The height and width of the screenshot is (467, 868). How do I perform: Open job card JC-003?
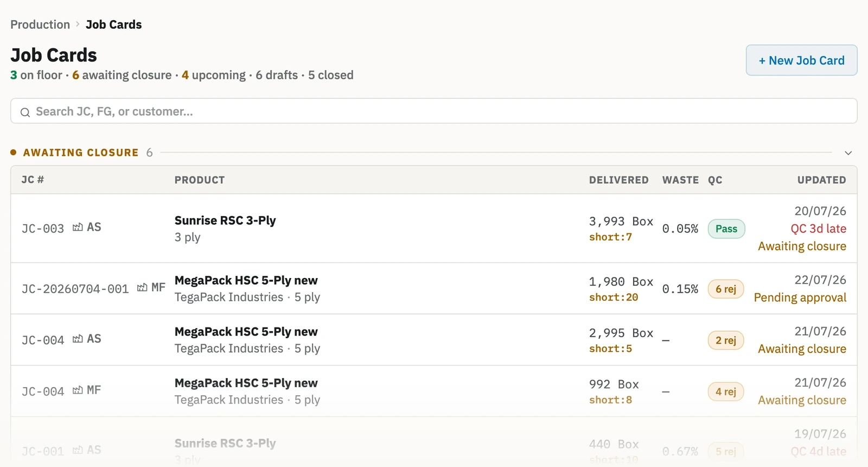[43, 229]
